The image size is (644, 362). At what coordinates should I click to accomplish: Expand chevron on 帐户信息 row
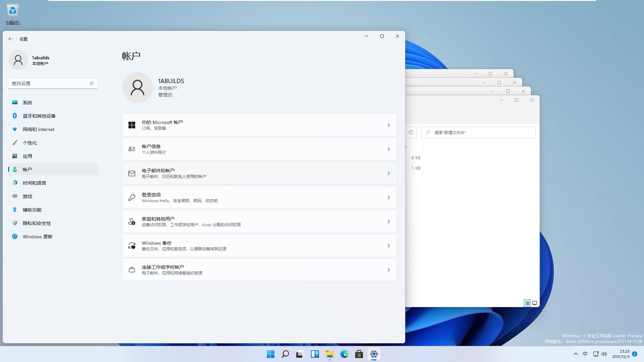pos(389,149)
